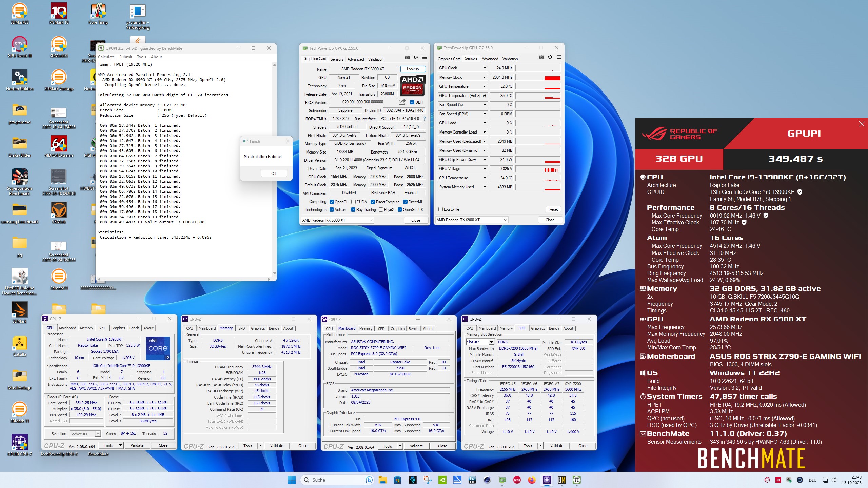Click the Memory Clock sensor graph bar
The image size is (868, 488).
(x=538, y=77)
